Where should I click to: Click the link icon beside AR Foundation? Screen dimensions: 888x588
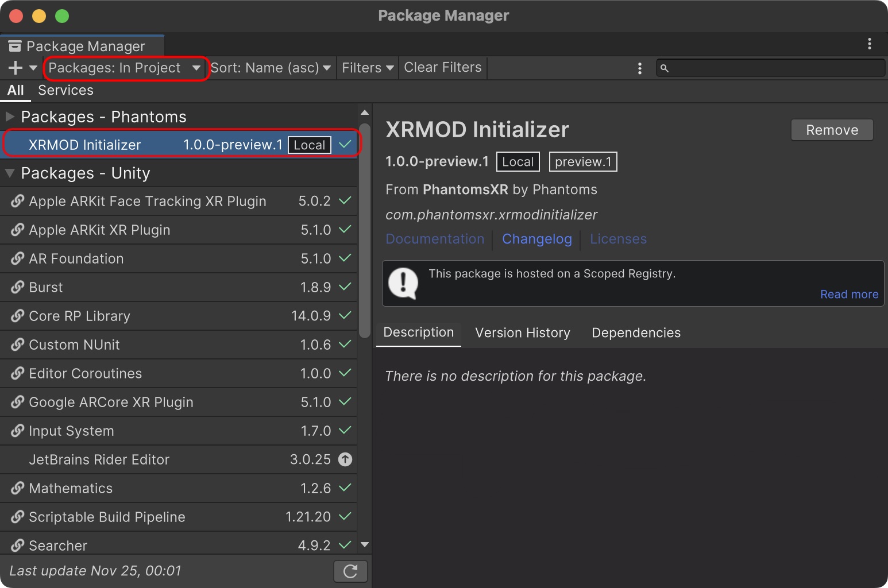(x=18, y=258)
